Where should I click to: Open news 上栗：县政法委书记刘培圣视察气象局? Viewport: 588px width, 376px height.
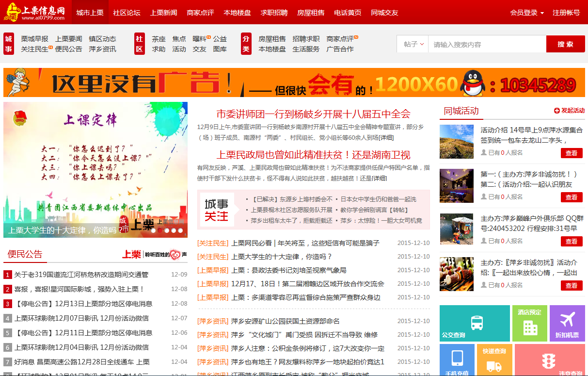288,270
